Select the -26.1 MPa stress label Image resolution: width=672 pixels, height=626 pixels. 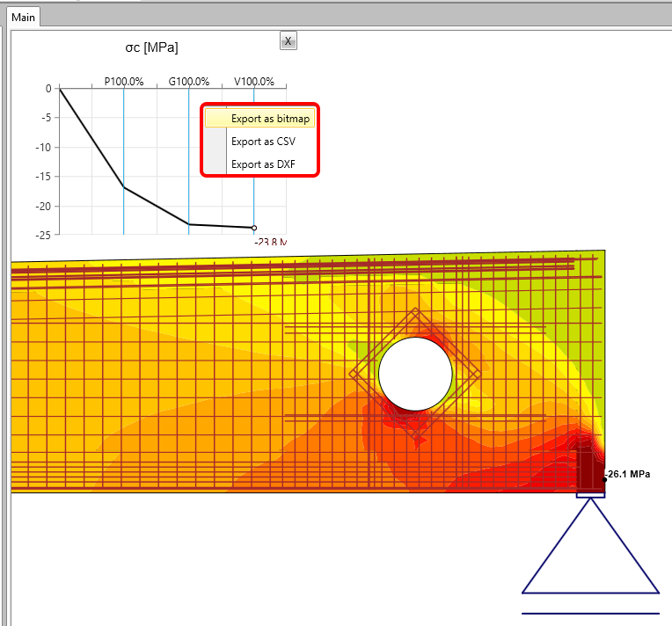click(630, 475)
